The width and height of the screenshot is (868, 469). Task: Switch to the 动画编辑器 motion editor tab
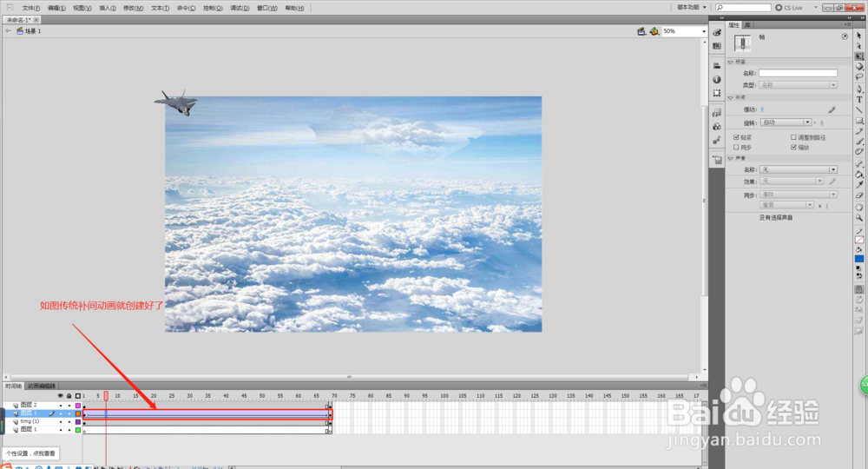(x=42, y=386)
